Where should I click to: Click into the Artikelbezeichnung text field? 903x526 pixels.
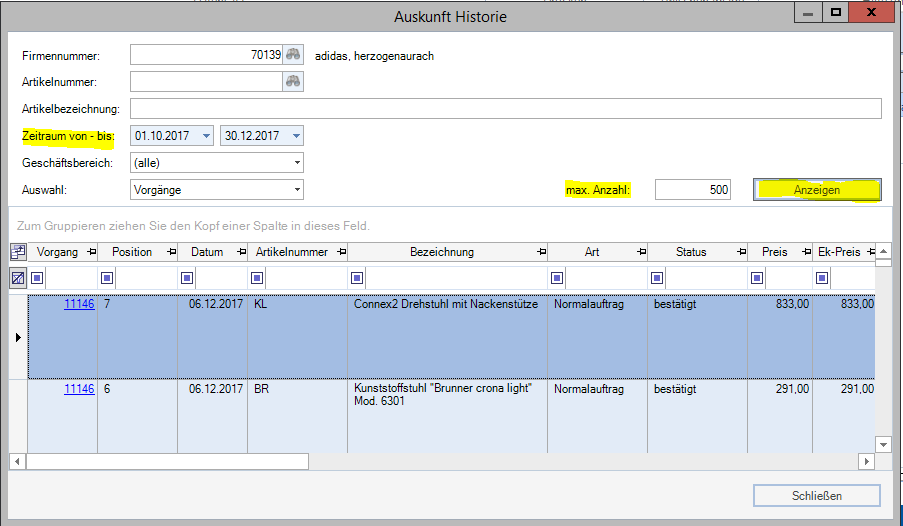pos(505,109)
